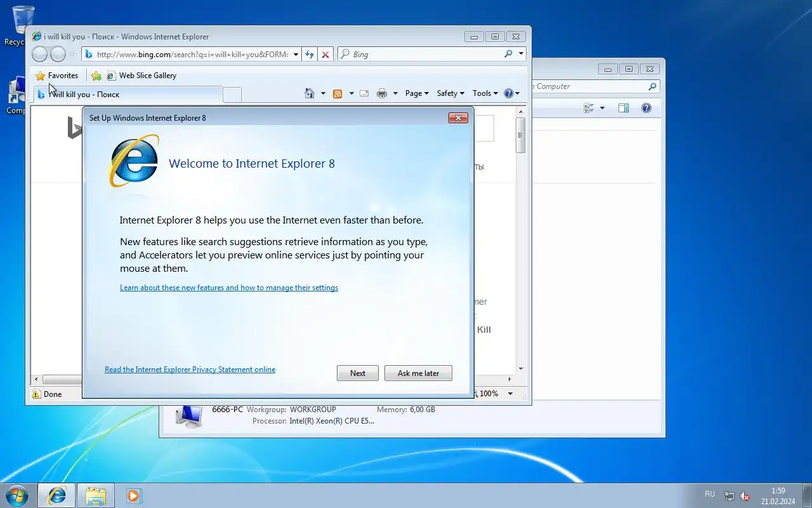Click the muted volume tray icon
The height and width of the screenshot is (508, 812).
(745, 496)
